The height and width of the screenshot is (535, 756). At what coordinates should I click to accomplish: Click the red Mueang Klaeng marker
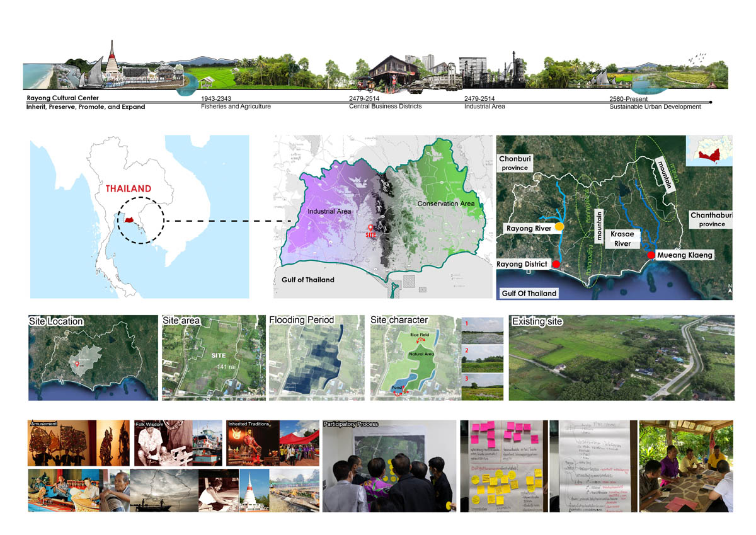click(651, 255)
